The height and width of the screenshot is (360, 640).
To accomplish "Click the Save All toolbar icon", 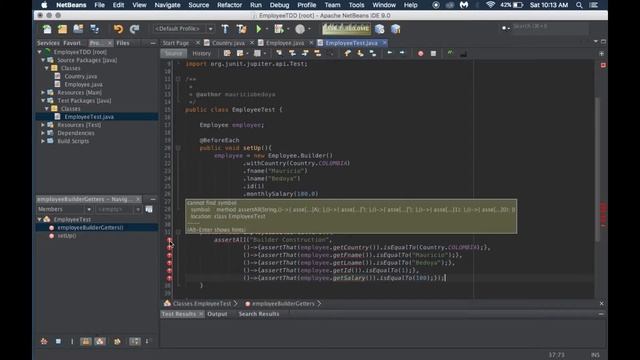I will coord(95,29).
